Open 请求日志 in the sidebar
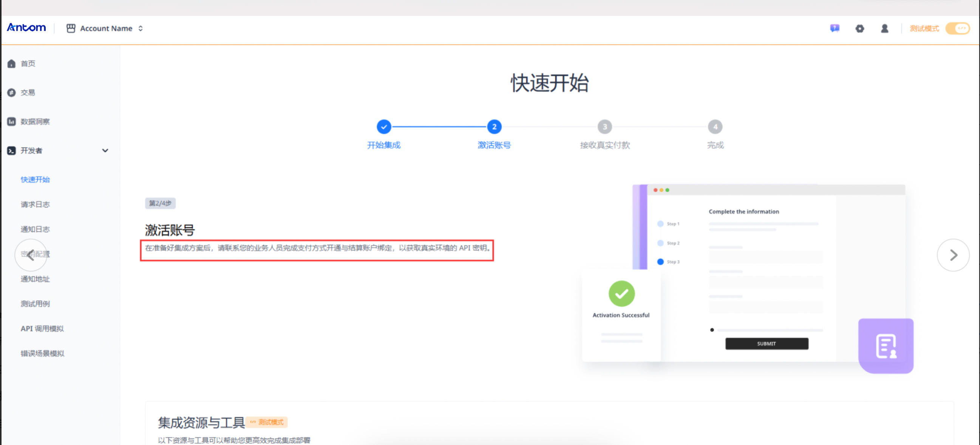Viewport: 980px width, 445px height. [35, 204]
